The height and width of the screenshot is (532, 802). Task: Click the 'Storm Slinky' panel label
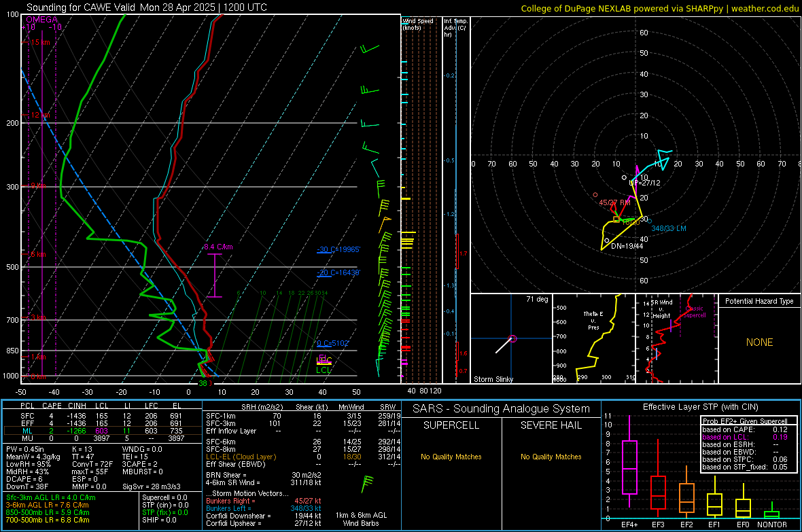(493, 379)
